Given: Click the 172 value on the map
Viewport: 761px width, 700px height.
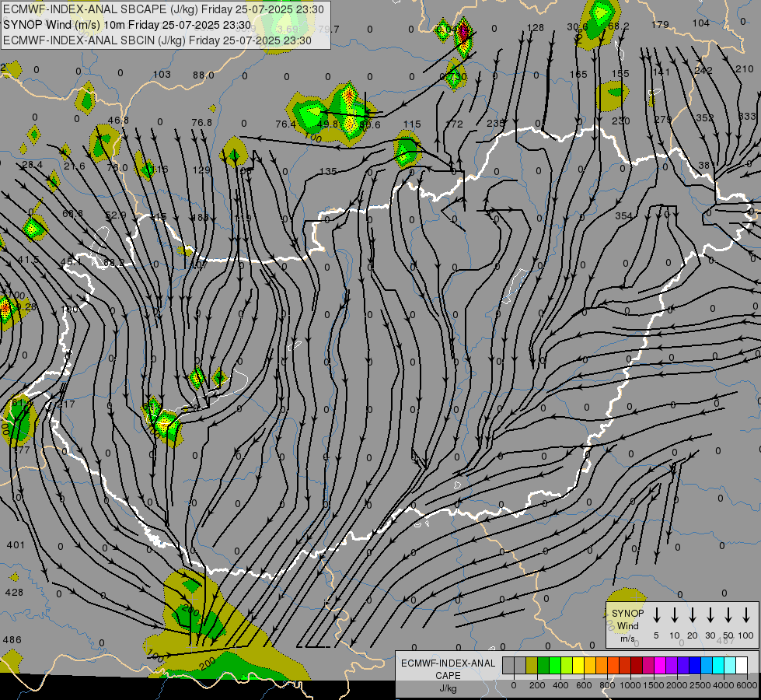Looking at the screenshot, I should click(x=454, y=124).
